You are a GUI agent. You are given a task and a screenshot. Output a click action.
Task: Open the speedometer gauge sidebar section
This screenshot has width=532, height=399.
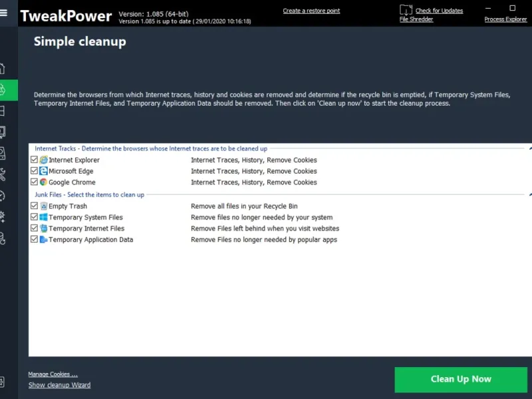pos(3,196)
